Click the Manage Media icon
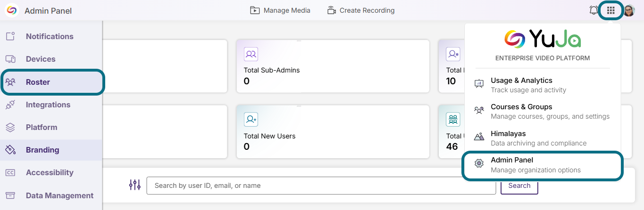This screenshot has height=210, width=644. click(255, 10)
